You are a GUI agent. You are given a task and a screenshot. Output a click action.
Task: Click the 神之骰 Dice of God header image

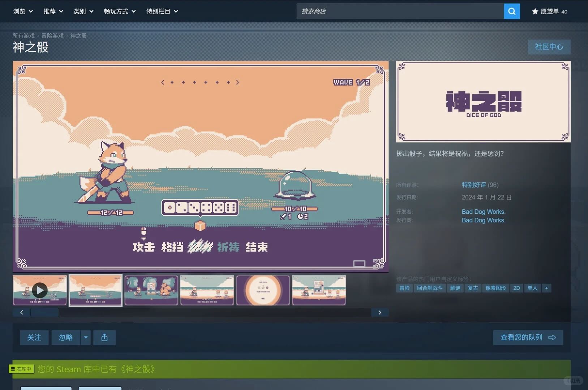point(484,101)
